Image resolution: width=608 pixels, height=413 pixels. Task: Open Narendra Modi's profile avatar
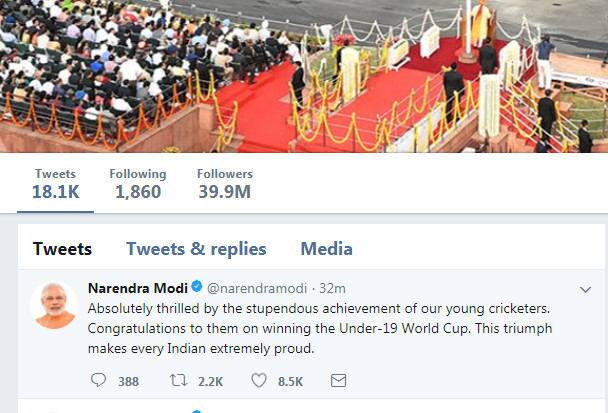click(54, 305)
